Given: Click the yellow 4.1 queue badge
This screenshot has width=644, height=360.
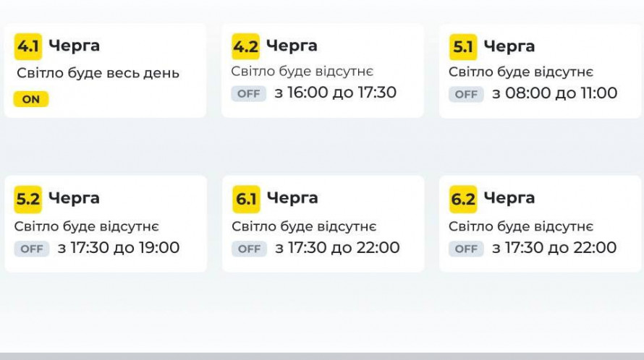Looking at the screenshot, I should 28,46.
